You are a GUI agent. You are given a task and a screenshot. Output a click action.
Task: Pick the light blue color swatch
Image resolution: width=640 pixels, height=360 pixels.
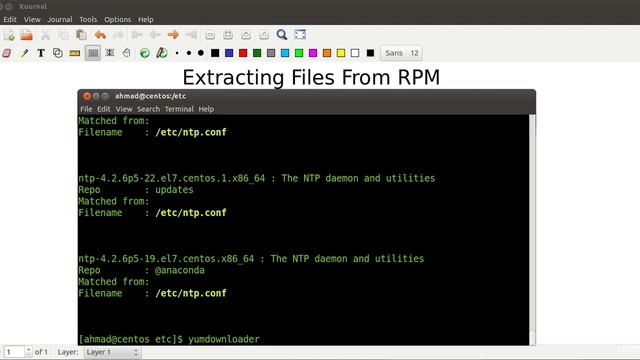point(285,53)
